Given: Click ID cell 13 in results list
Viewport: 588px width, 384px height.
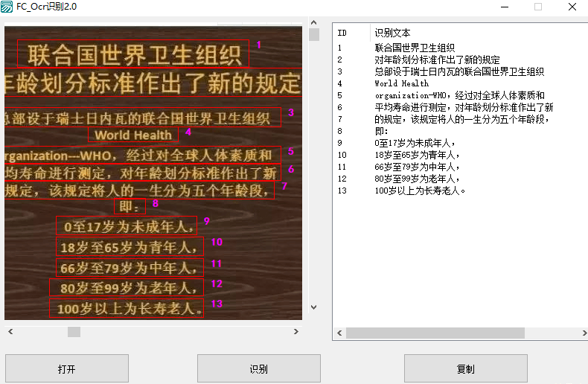Looking at the screenshot, I should click(x=342, y=191).
